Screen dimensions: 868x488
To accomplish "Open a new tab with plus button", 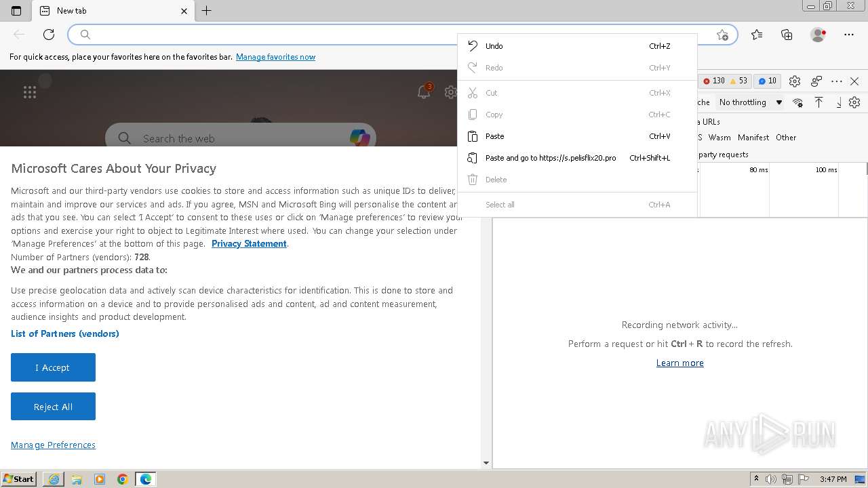I will [x=207, y=11].
